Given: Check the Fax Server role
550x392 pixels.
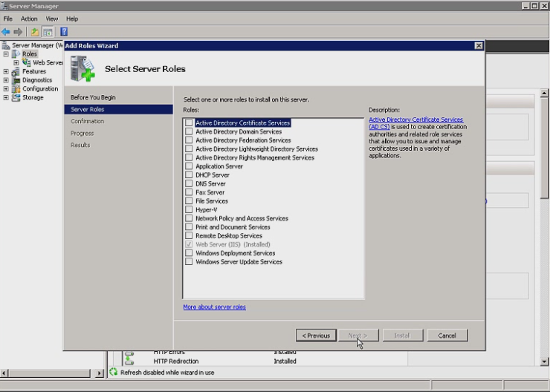Looking at the screenshot, I should click(x=189, y=192).
